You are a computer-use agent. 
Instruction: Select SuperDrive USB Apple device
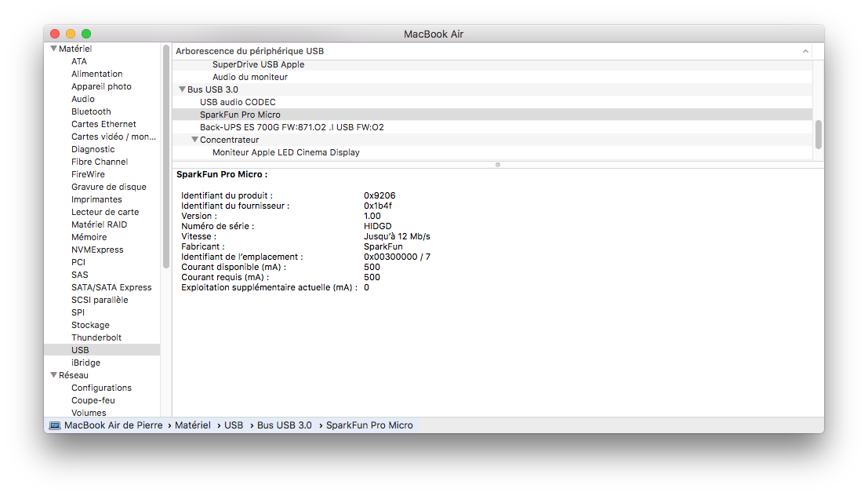(x=259, y=64)
